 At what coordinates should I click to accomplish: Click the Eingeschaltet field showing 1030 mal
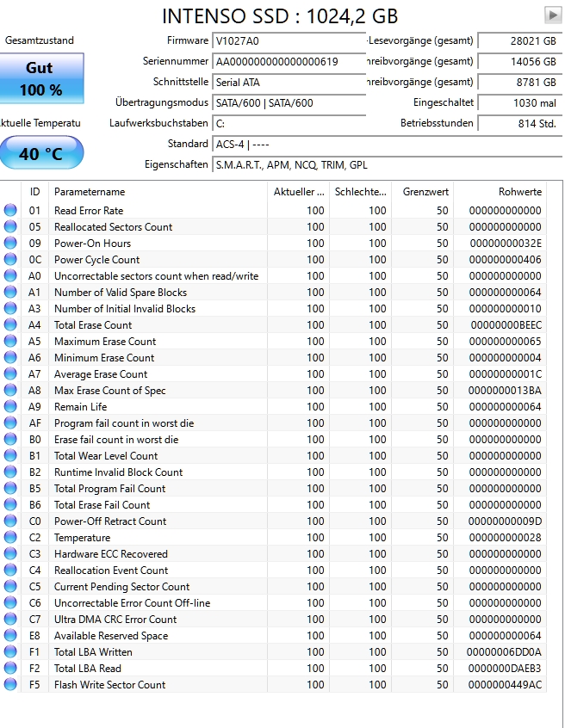click(x=520, y=102)
